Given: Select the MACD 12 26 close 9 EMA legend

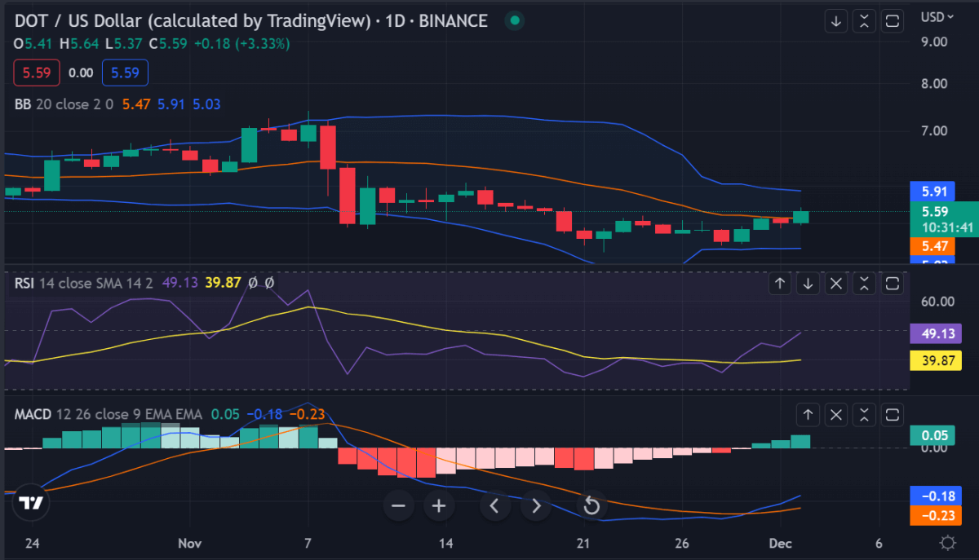Looking at the screenshot, I should pos(109,414).
